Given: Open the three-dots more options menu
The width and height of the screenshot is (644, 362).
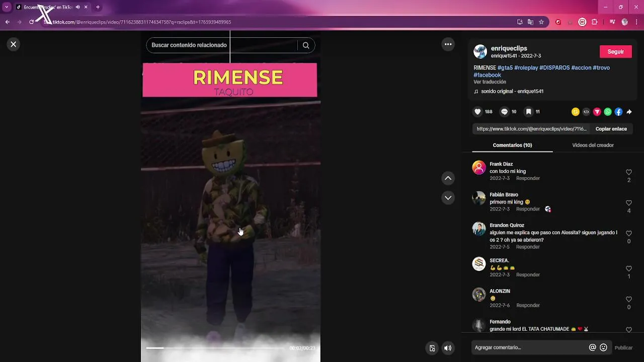Looking at the screenshot, I should pyautogui.click(x=448, y=44).
